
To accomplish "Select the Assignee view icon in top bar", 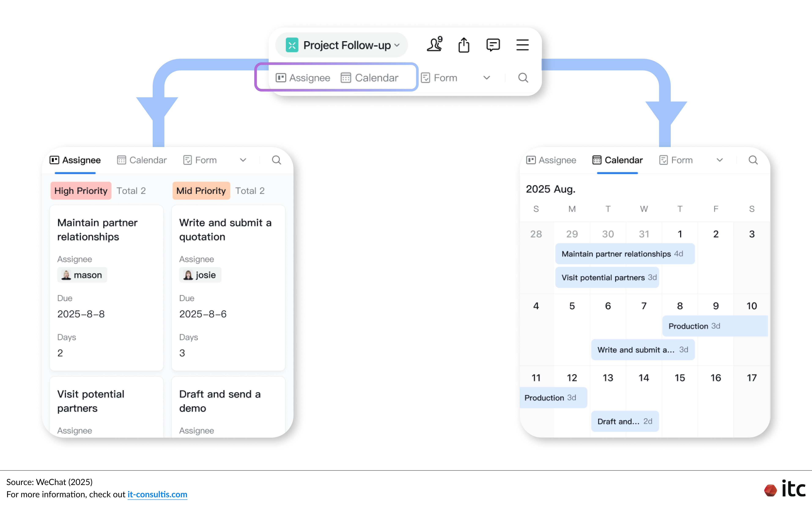I will [x=281, y=78].
